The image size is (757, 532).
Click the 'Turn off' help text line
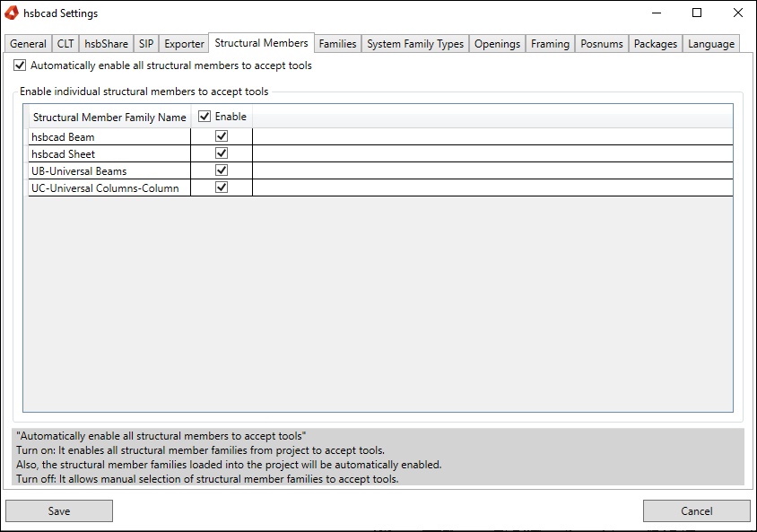[x=207, y=479]
